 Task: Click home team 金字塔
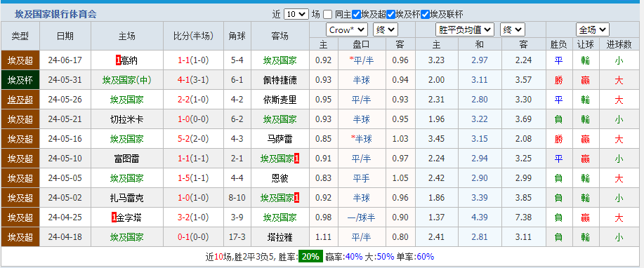(129, 217)
